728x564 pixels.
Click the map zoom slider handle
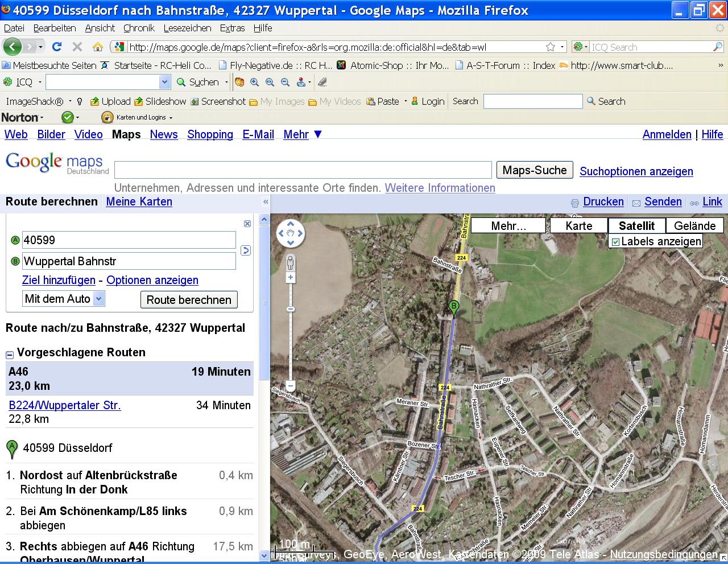click(291, 309)
